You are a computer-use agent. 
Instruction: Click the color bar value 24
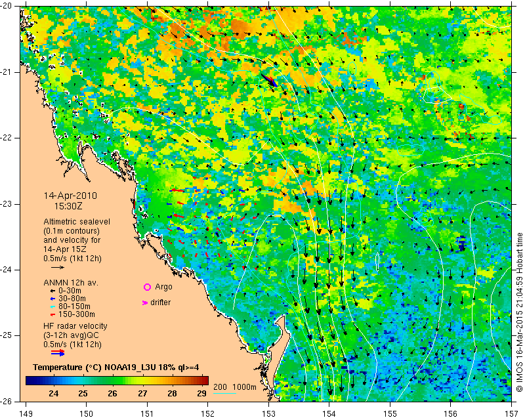click(54, 393)
